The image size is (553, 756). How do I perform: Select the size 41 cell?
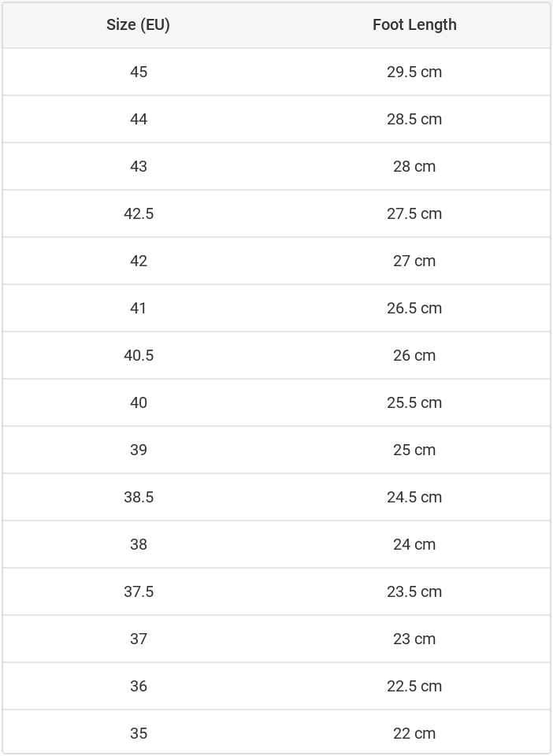[x=139, y=308]
